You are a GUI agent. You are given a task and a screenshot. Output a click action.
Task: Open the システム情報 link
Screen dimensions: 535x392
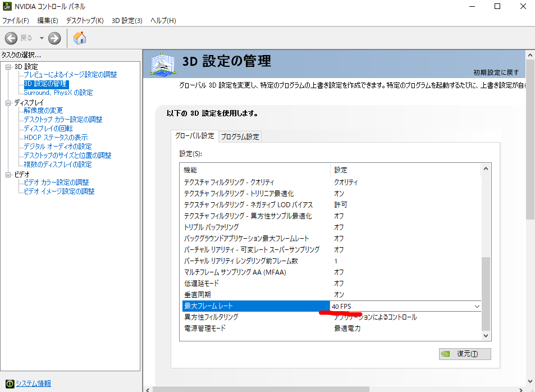34,384
